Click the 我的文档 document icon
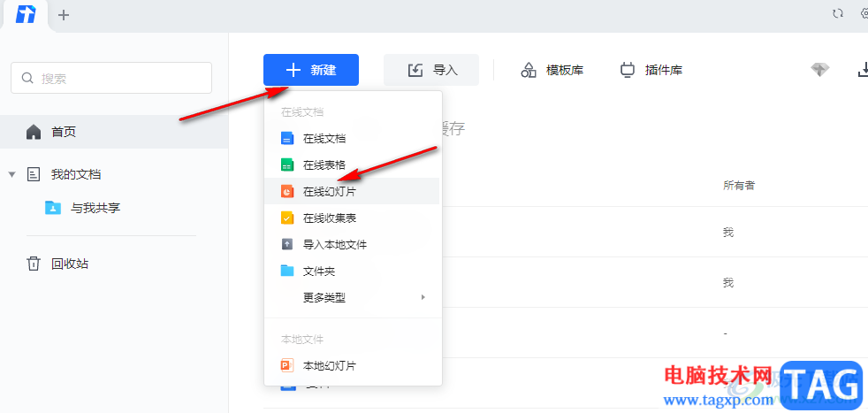868x413 pixels. [34, 175]
